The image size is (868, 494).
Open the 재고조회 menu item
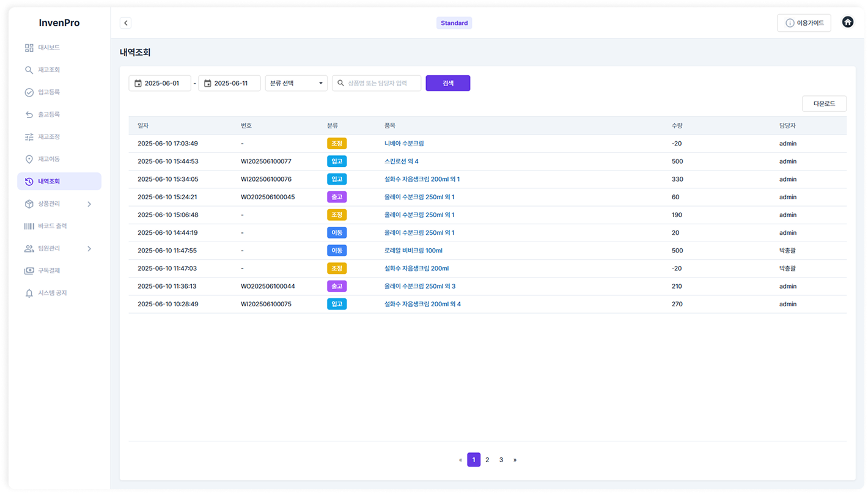tap(59, 70)
